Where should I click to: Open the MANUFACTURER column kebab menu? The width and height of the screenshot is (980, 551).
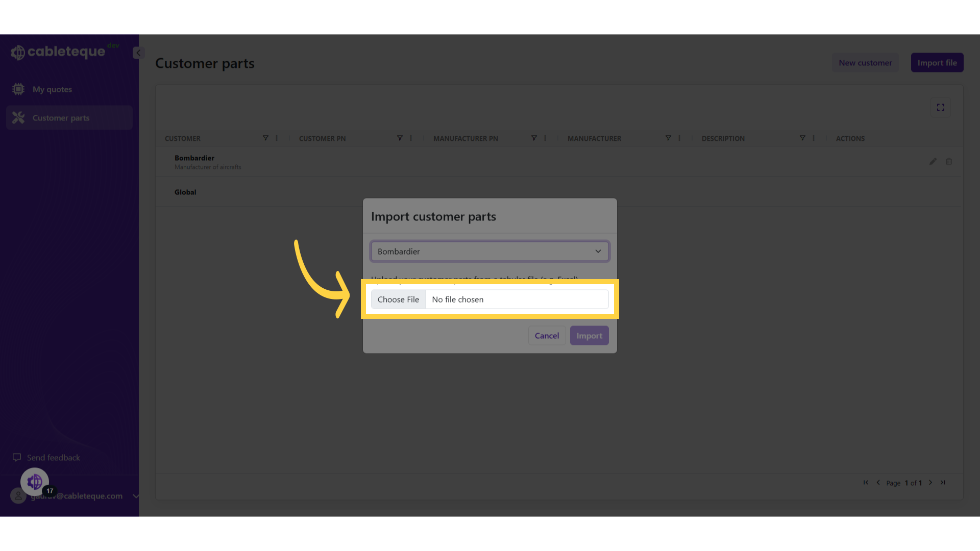pyautogui.click(x=678, y=138)
